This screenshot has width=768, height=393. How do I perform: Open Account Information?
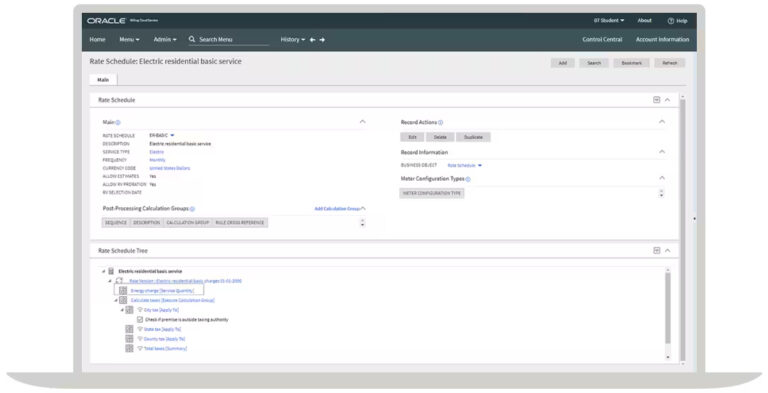coord(662,40)
